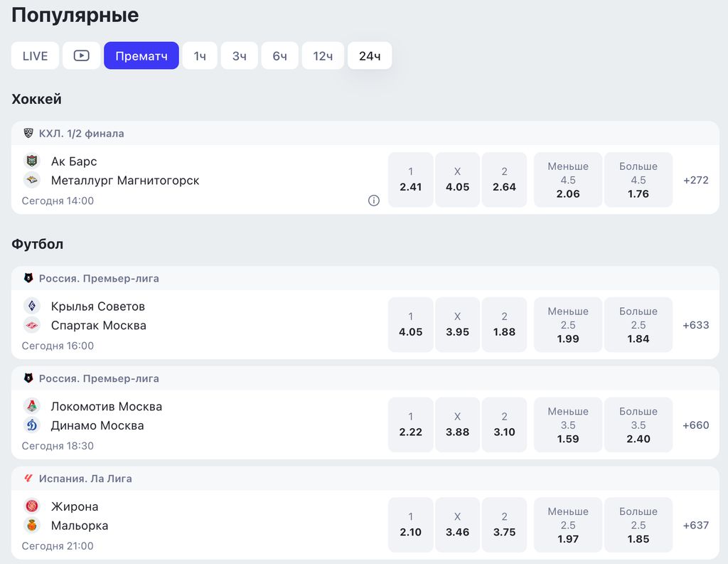Expand +272 more markets for Ак Барс

tap(695, 180)
